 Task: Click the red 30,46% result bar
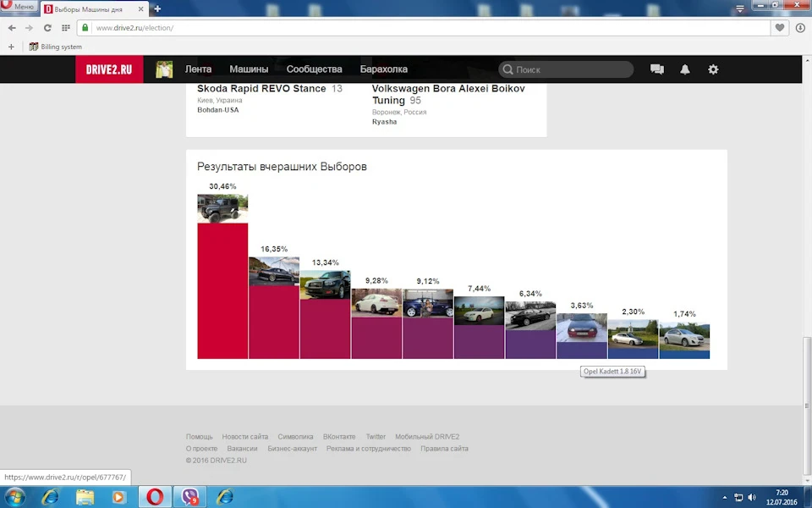click(x=222, y=290)
